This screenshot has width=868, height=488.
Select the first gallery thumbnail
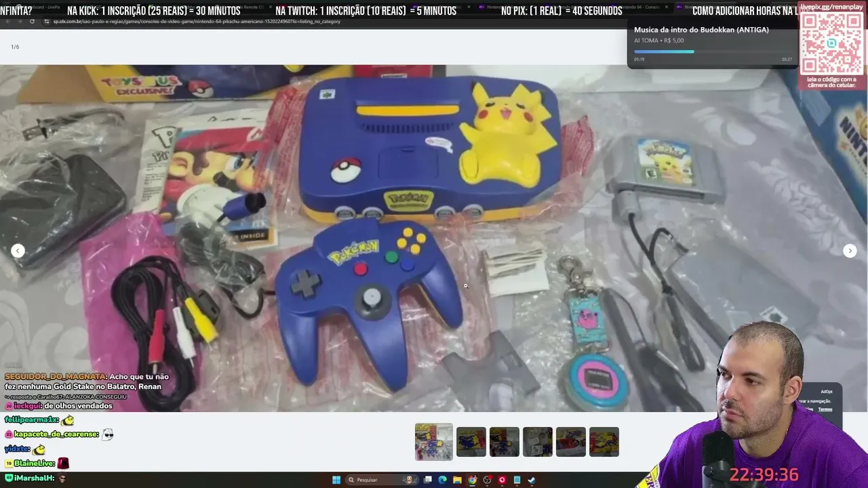click(x=434, y=442)
